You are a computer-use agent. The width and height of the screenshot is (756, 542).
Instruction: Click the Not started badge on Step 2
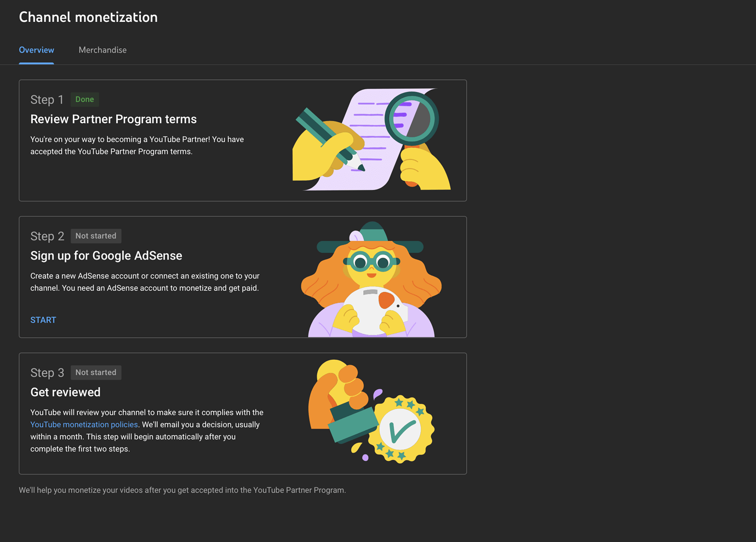tap(96, 236)
